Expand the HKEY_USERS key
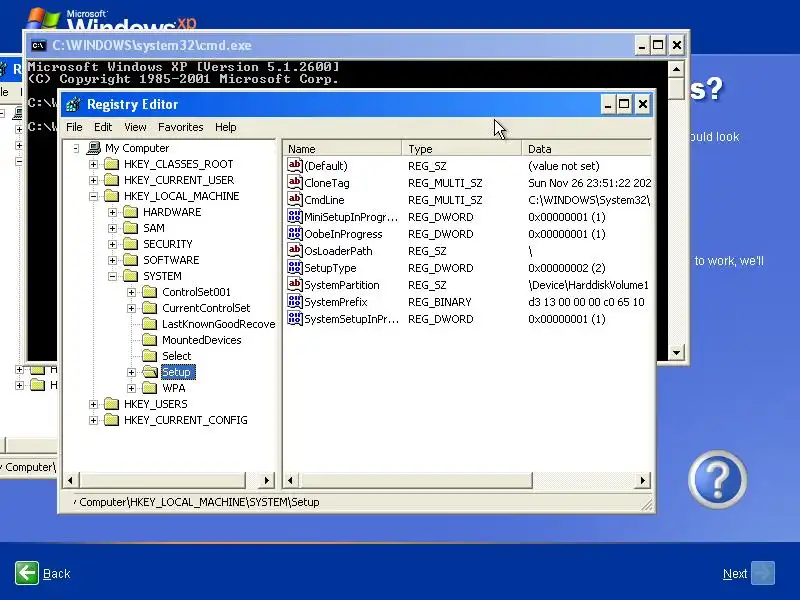This screenshot has height=600, width=800. tap(93, 404)
